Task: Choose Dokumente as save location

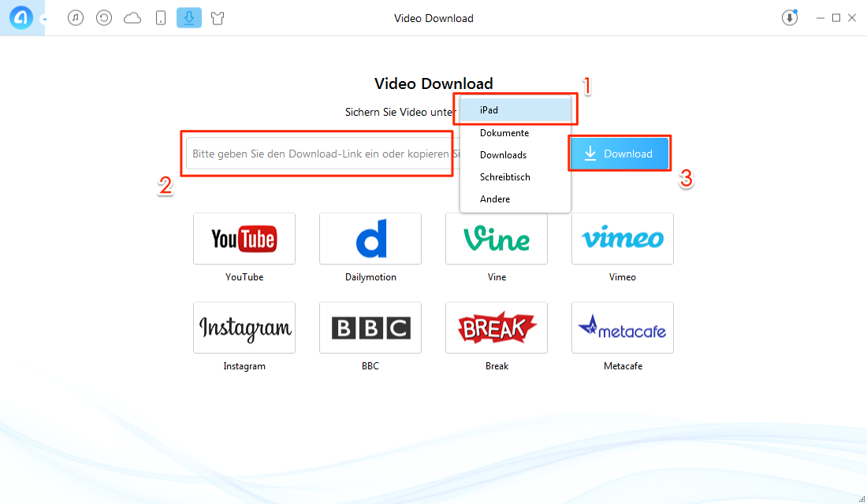Action: tap(515, 132)
